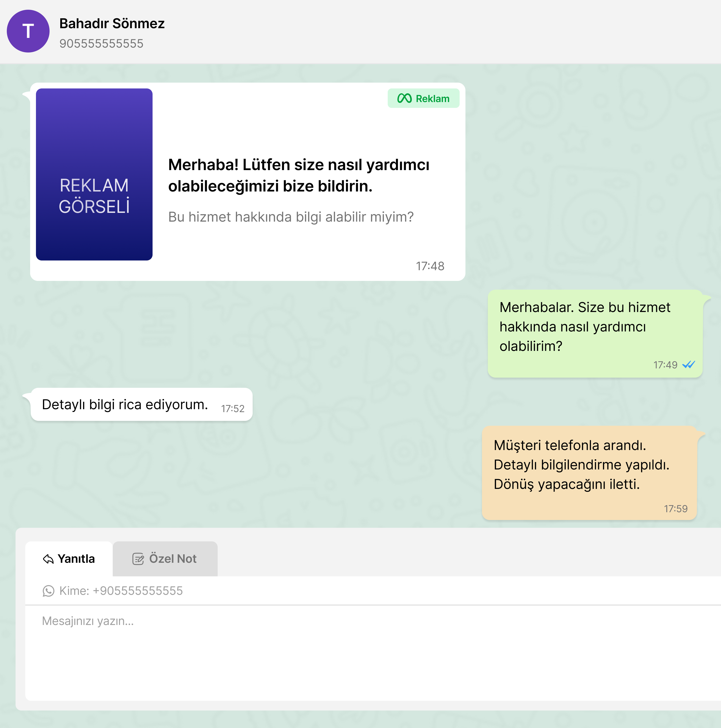This screenshot has width=721, height=728.
Task: Click the WhatsApp icon next to Kime
Action: tap(48, 591)
